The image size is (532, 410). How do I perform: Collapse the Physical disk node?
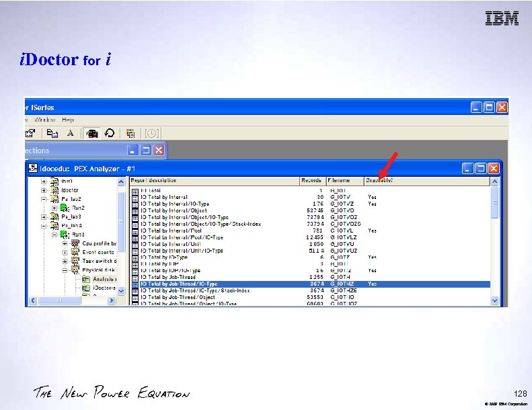point(65,270)
